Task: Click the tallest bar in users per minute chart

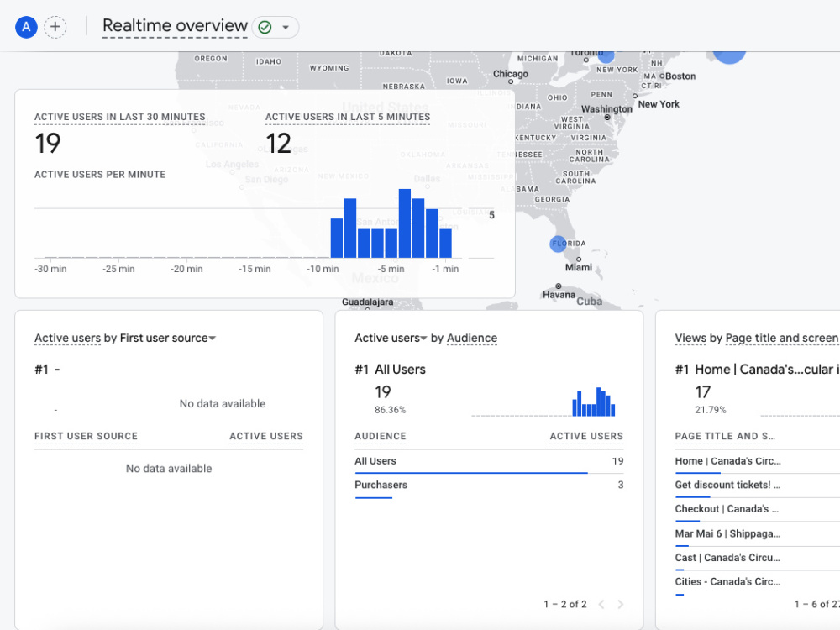Action: (405, 223)
